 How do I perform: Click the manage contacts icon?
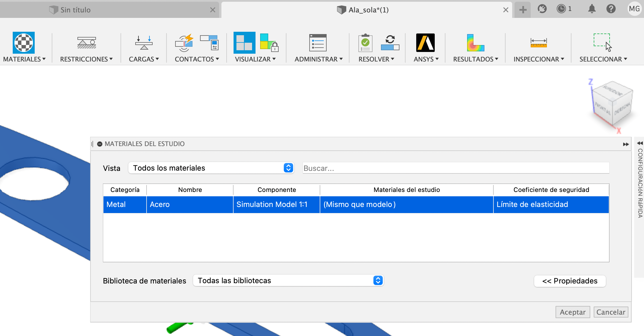[x=209, y=43]
